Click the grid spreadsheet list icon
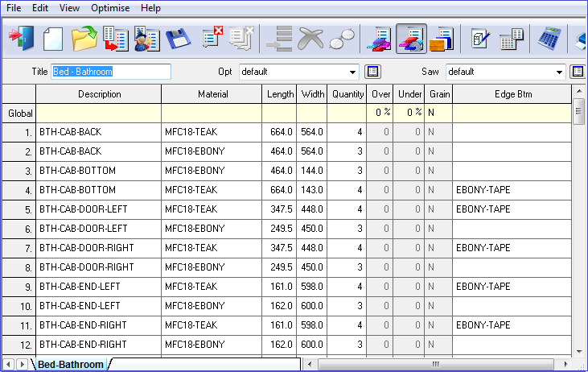The image size is (588, 372). click(x=512, y=39)
